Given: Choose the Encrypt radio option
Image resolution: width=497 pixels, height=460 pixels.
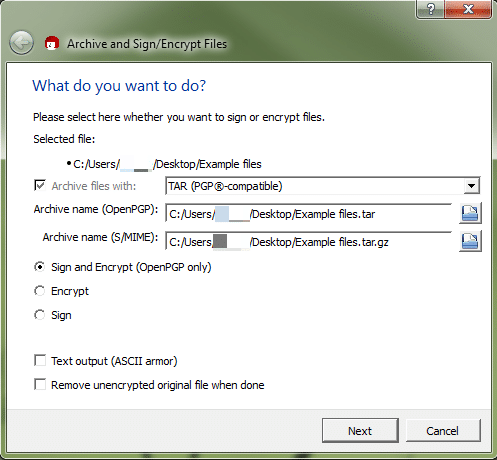Looking at the screenshot, I should [x=40, y=291].
